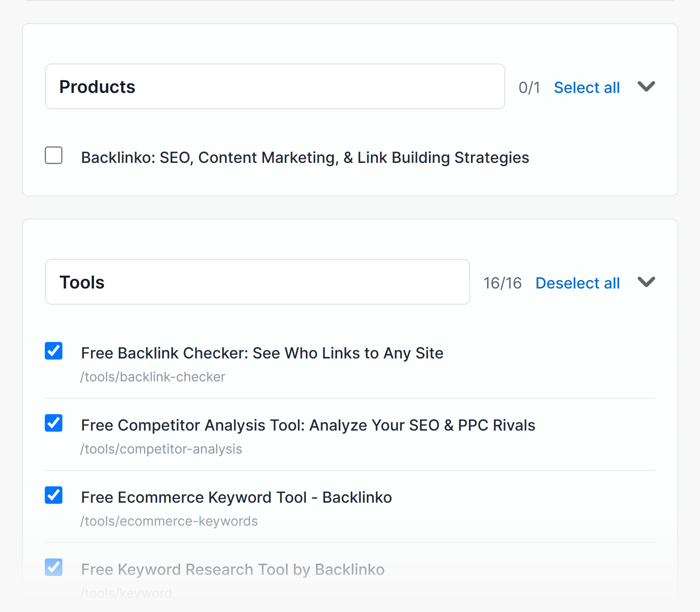The height and width of the screenshot is (612, 700).
Task: Uncheck Free Ecommerce Keyword Tool checkbox
Action: pos(54,495)
